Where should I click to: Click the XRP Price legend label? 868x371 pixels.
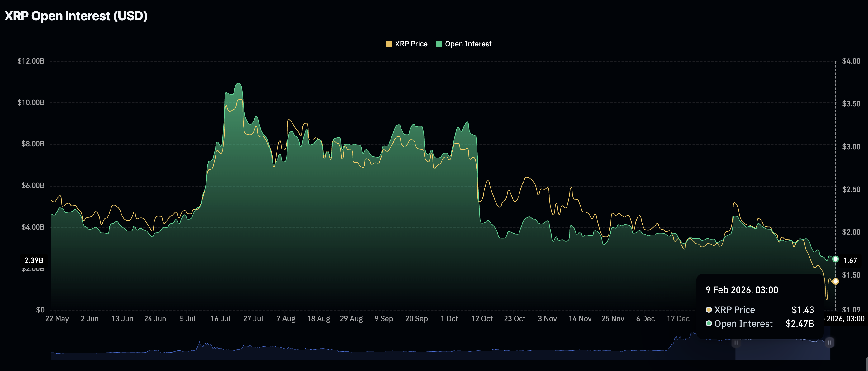pyautogui.click(x=411, y=44)
